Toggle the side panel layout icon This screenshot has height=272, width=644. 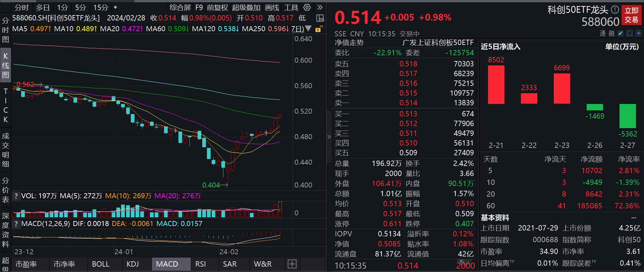(x=320, y=18)
